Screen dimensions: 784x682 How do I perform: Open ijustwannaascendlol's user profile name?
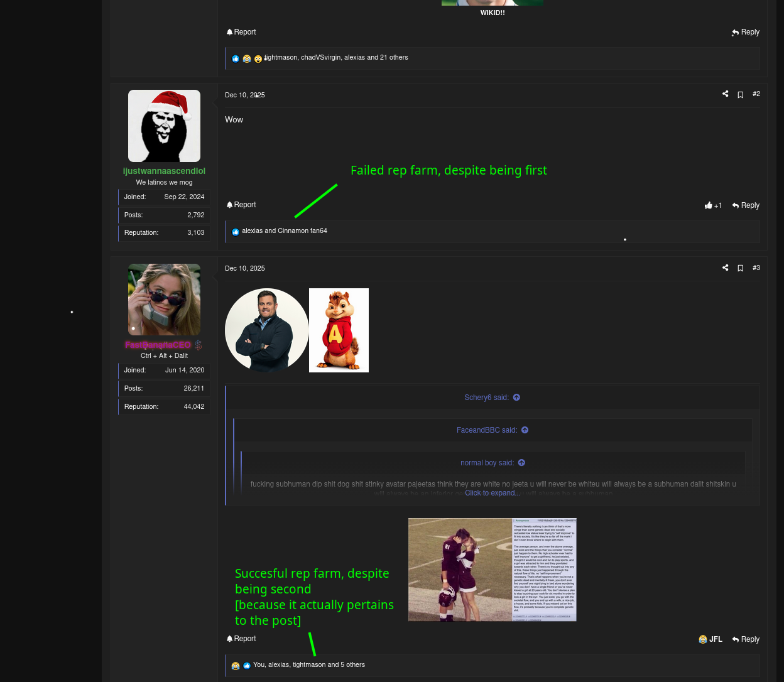click(164, 171)
